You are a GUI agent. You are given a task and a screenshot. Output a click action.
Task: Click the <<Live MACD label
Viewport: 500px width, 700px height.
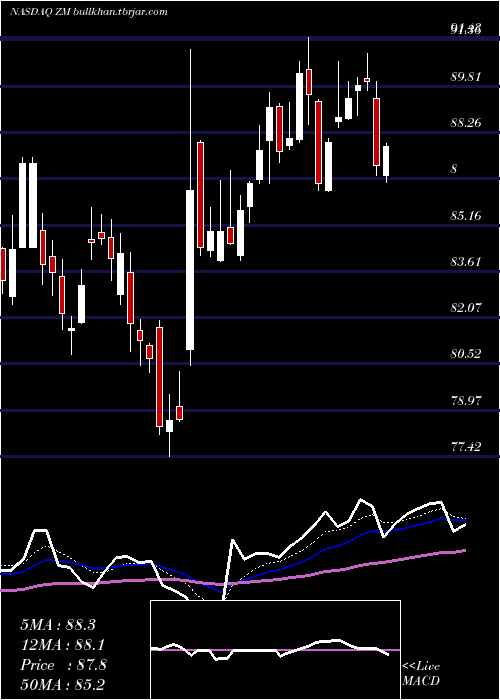point(421,673)
